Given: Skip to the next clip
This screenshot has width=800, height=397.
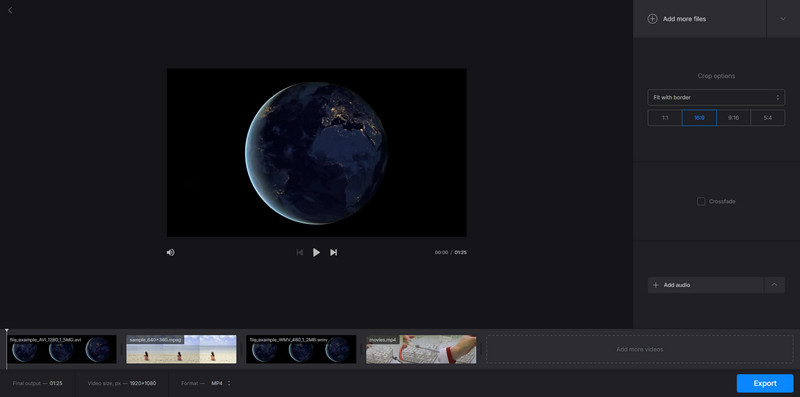Looking at the screenshot, I should [x=333, y=252].
